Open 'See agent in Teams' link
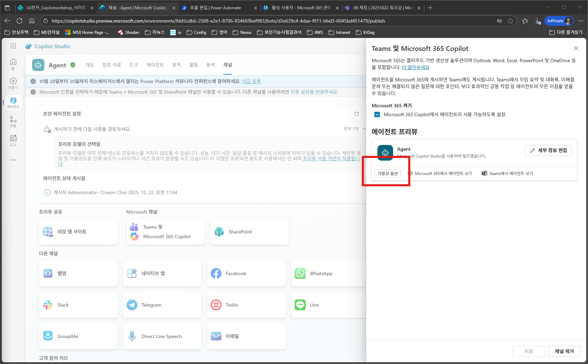This screenshot has height=364, width=588. pos(507,173)
